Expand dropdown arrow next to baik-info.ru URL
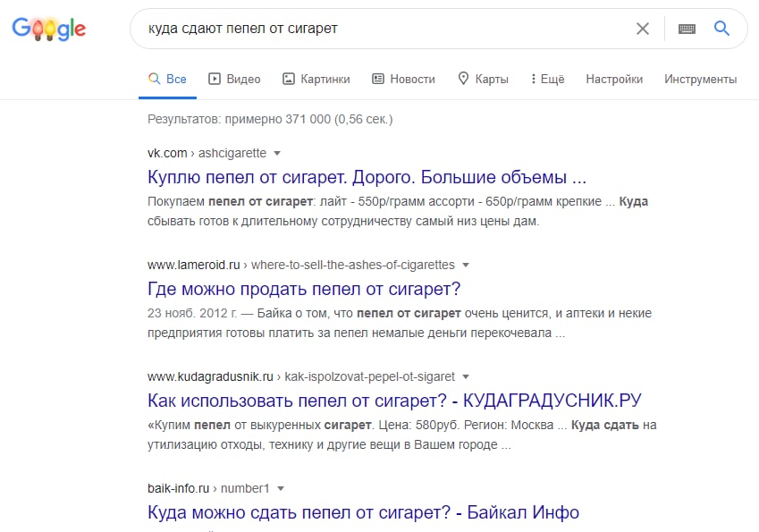The image size is (759, 532). (281, 488)
